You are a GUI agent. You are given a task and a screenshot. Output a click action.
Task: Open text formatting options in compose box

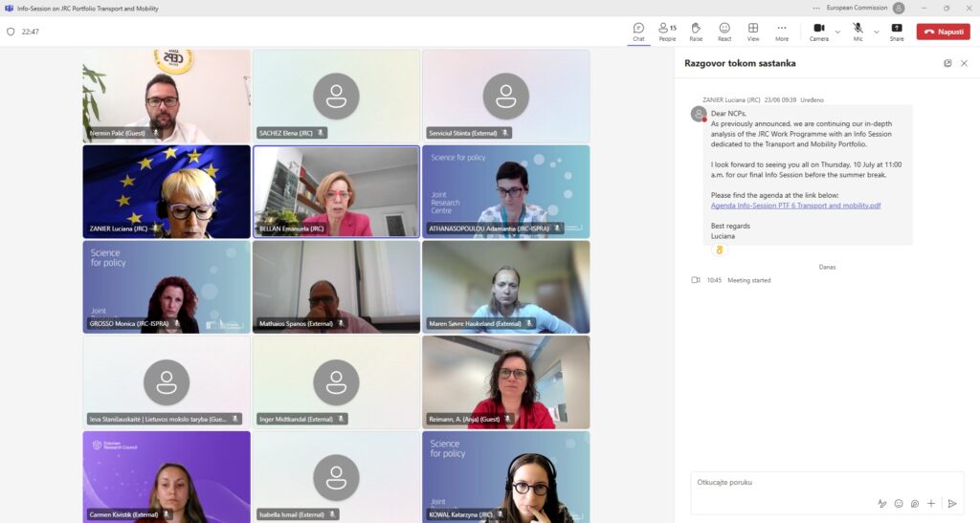click(x=881, y=503)
